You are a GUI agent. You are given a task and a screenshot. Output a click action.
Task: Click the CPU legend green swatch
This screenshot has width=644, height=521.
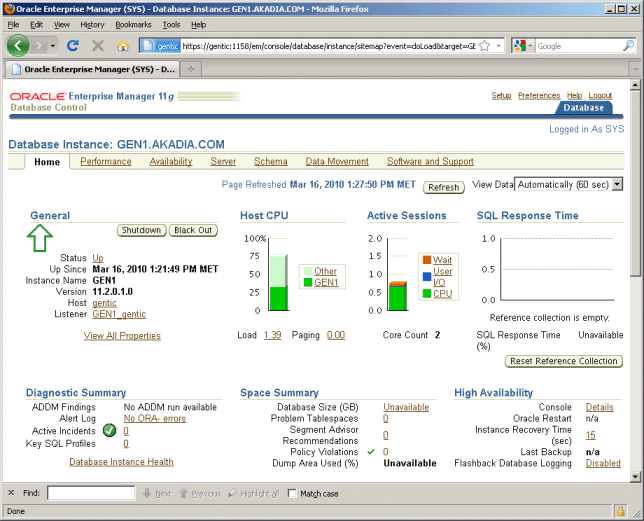point(427,294)
